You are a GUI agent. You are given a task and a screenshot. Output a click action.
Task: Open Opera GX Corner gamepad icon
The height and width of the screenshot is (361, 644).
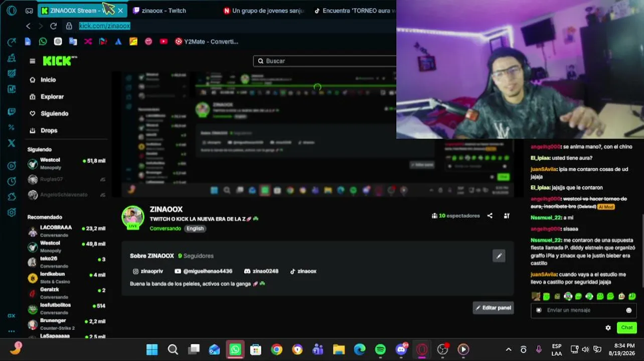tap(29, 11)
